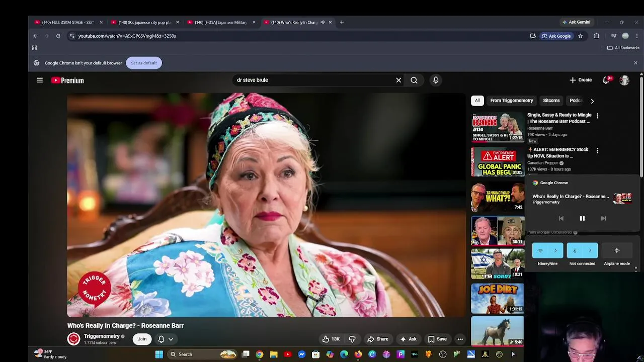Viewport: 644px width, 362px height.
Task: Click the address bar URL
Action: point(127,36)
